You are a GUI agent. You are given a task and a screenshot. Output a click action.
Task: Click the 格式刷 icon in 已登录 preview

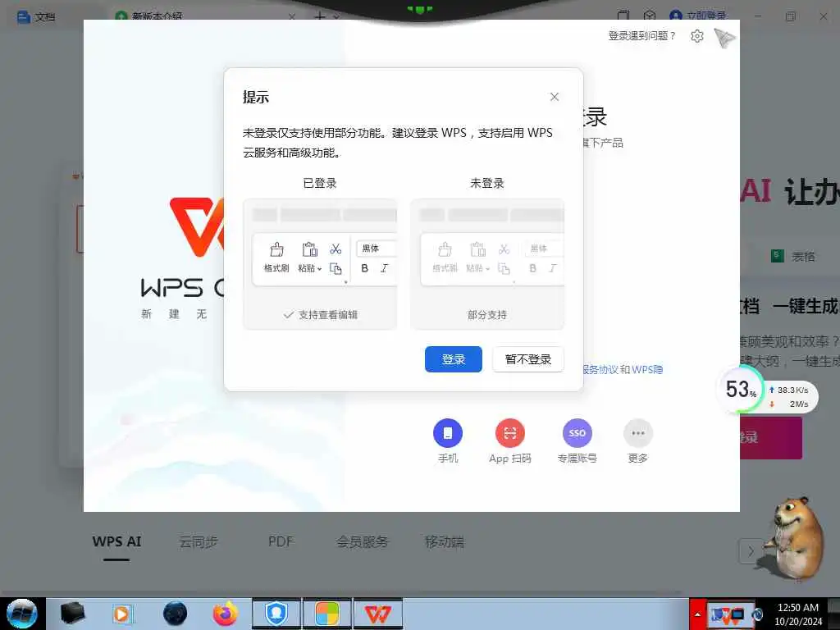276,249
